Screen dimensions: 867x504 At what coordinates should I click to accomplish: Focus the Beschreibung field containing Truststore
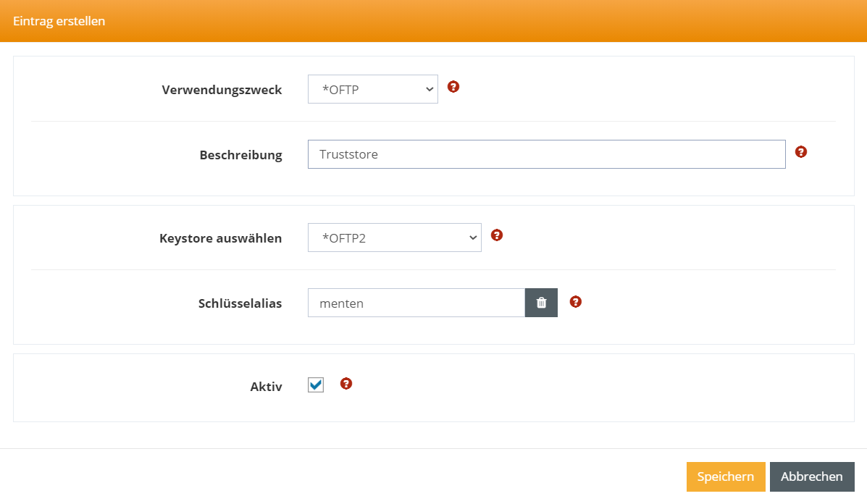click(x=546, y=155)
